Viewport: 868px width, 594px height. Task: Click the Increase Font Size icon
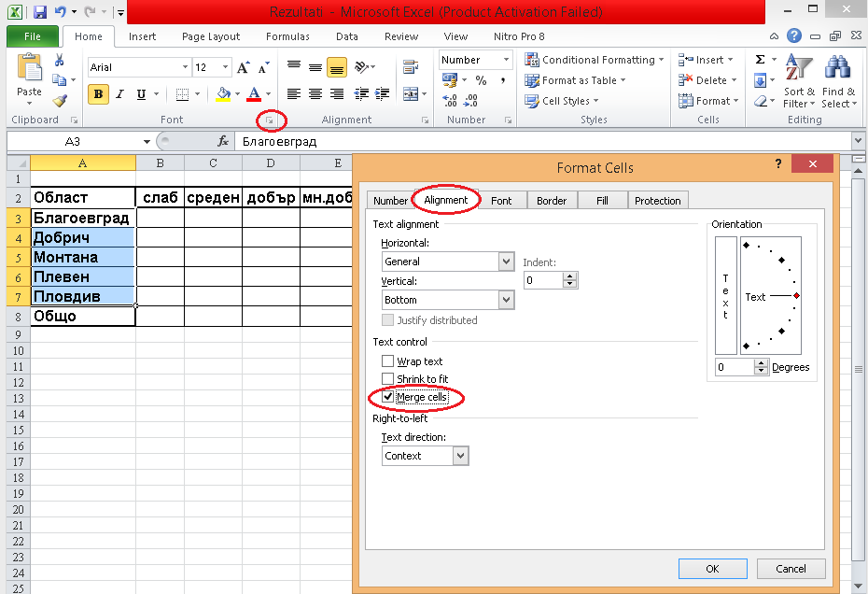pos(244,68)
